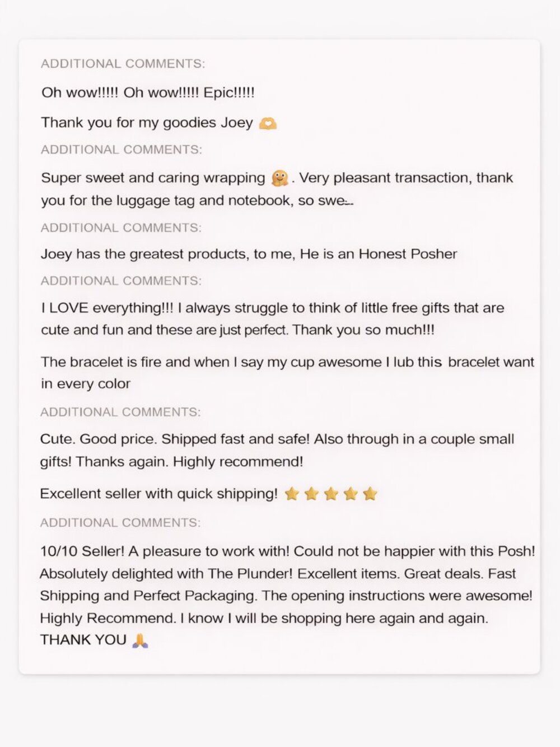Viewport: 560px width, 747px height.
Task: Click the hugging face emoji after wrapping
Action: pos(279,178)
